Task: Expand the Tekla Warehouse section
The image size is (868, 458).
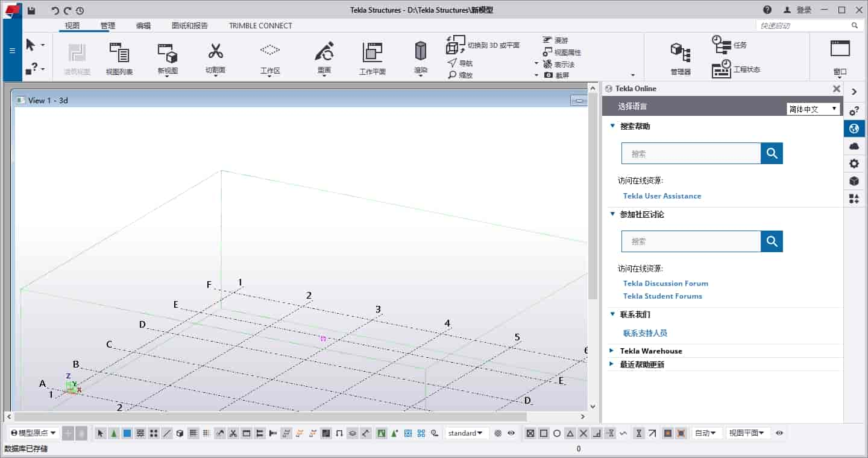Action: (x=612, y=351)
